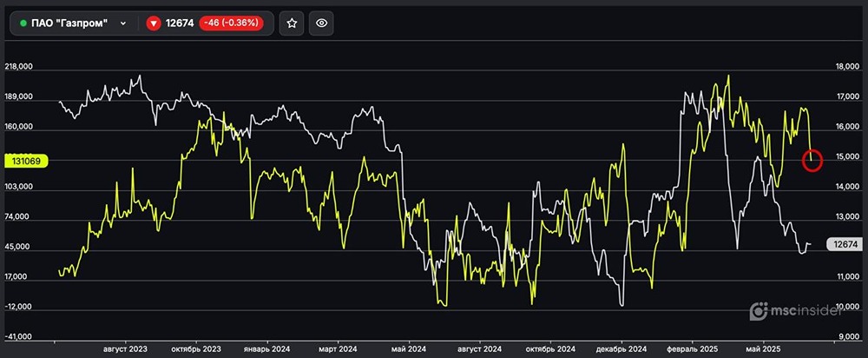The width and height of the screenshot is (868, 358).
Task: Select май 2024 on time axis
Action: click(409, 349)
